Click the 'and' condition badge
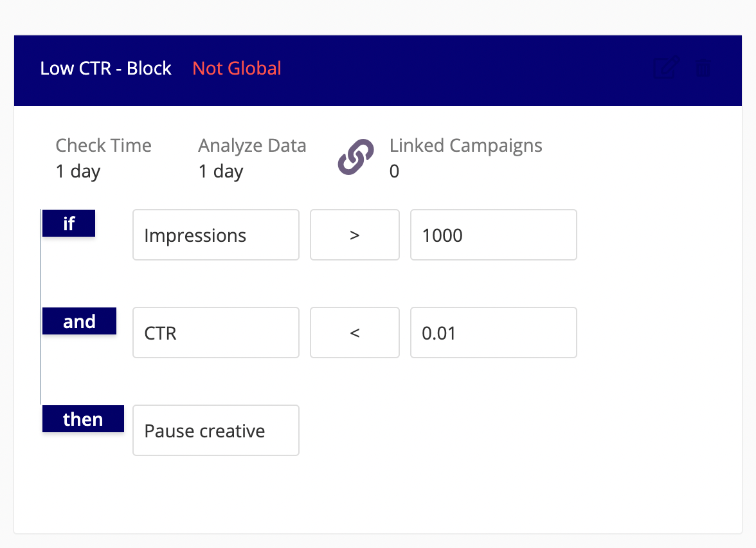 79,321
